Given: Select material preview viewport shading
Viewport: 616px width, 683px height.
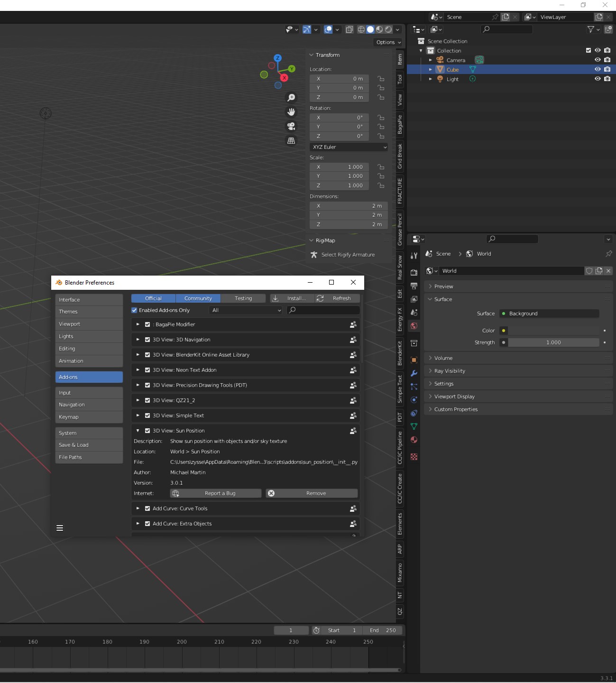Looking at the screenshot, I should tap(379, 29).
